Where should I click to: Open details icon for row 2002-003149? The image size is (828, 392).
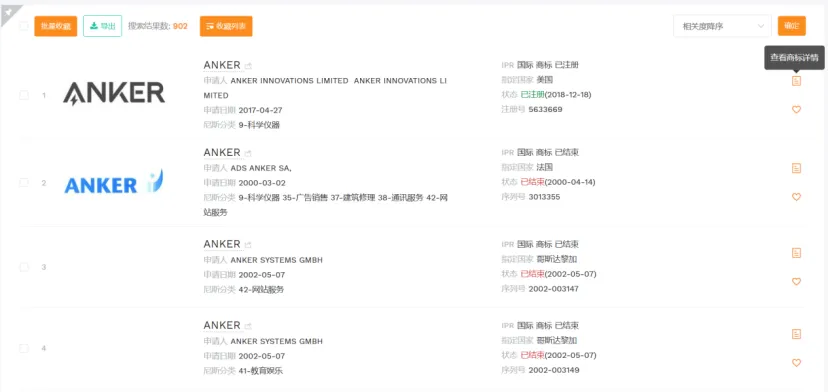coord(796,334)
